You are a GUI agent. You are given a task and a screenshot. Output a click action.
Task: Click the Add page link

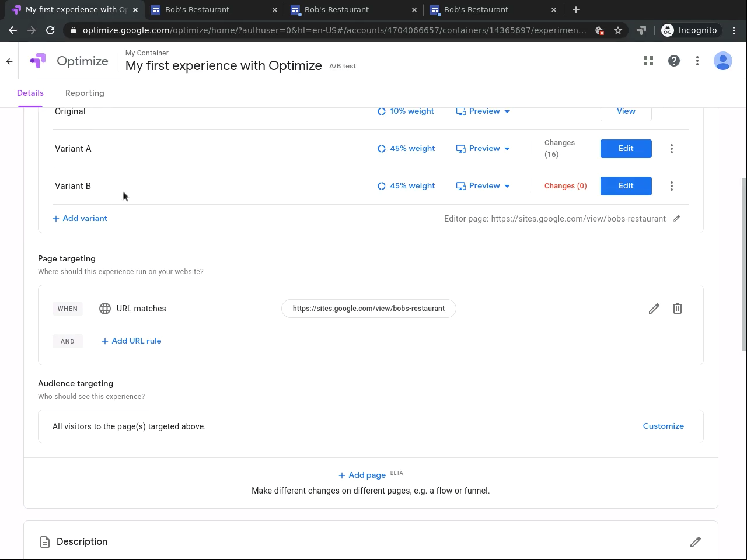point(362,475)
